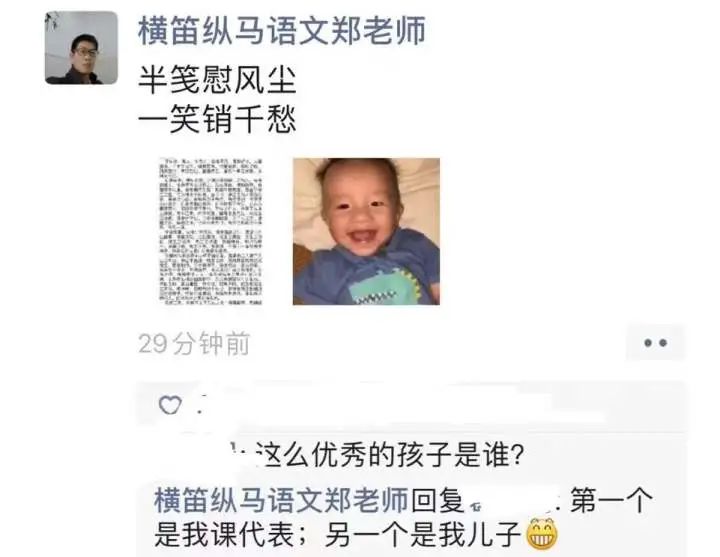Tap the dinosaur graphic on baby's shirt

point(384,287)
